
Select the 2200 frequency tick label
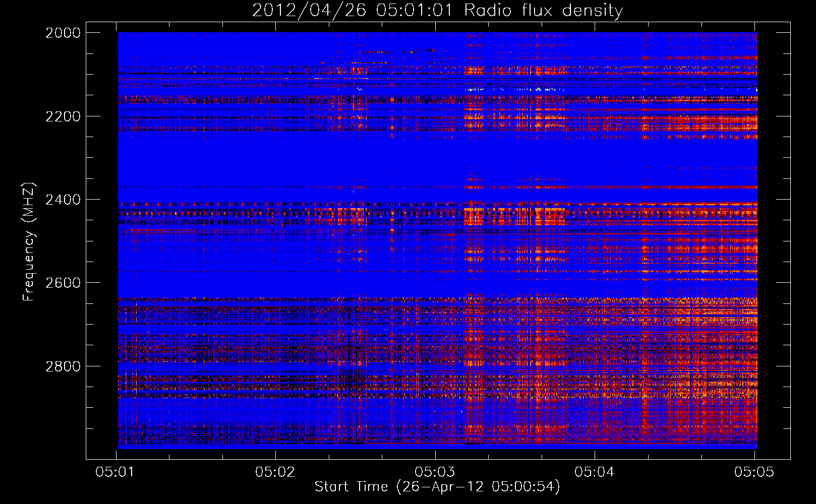point(63,116)
